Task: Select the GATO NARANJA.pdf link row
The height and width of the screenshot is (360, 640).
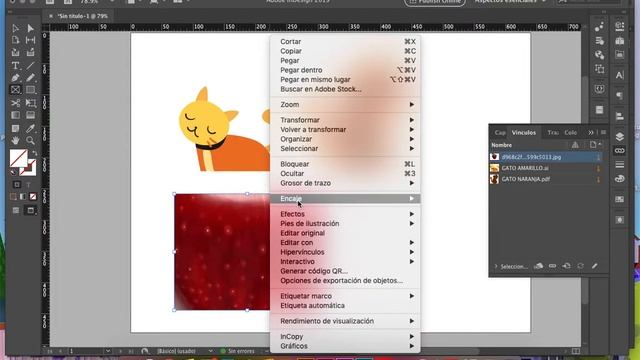Action: coord(546,179)
